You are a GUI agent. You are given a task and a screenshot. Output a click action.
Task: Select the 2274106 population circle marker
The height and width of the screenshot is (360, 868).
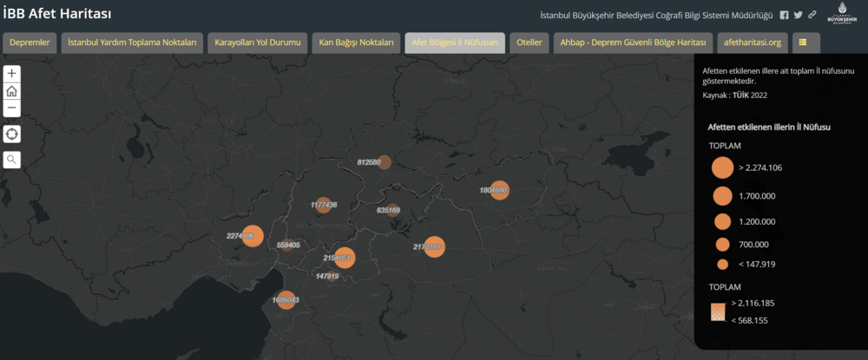coord(250,236)
